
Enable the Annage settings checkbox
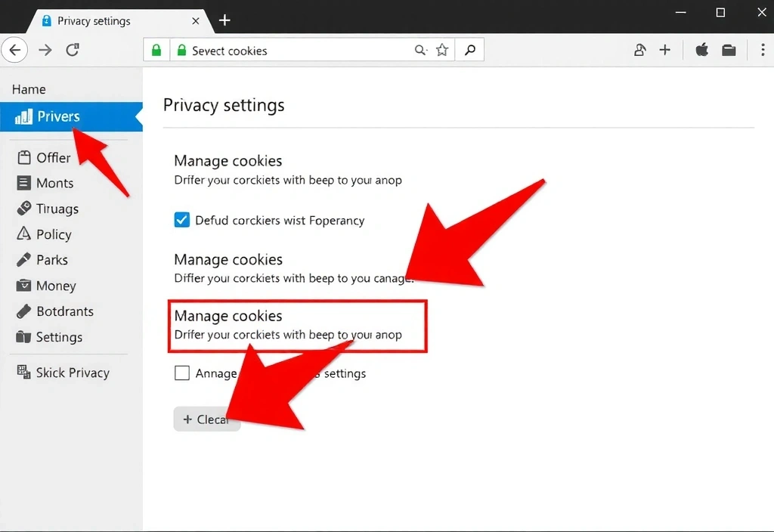[181, 373]
